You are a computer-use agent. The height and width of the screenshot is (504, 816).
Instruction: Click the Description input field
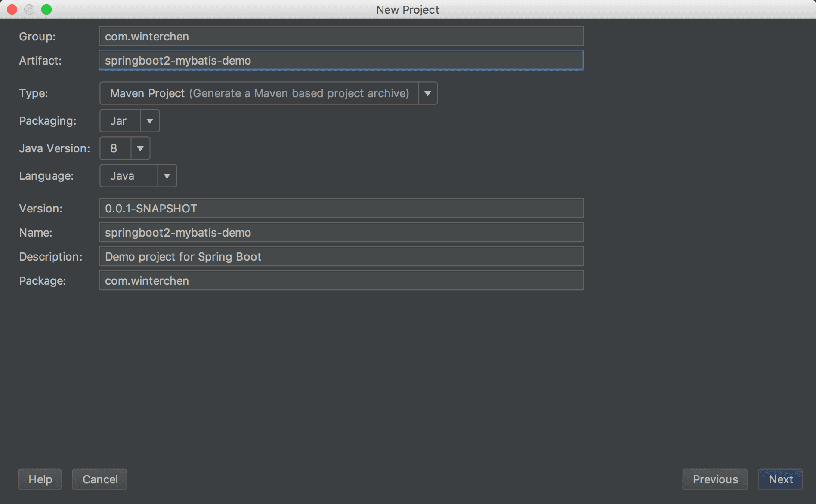click(x=341, y=257)
